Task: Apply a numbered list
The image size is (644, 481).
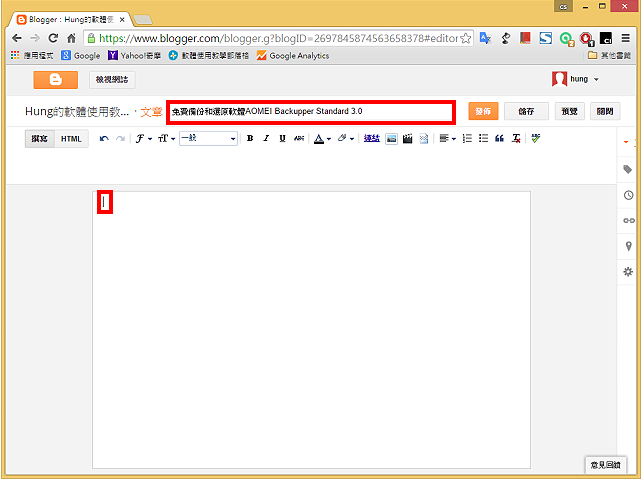Action: [467, 139]
